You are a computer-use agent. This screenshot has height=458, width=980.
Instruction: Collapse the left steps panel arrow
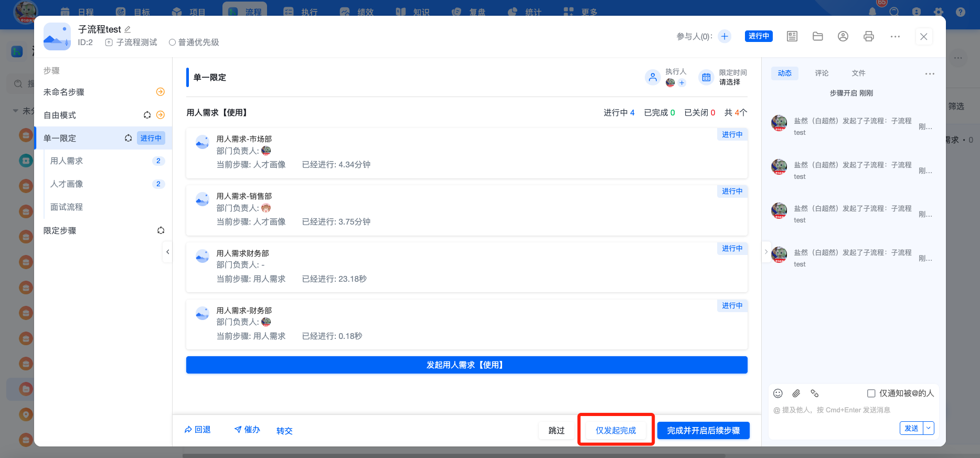coord(167,252)
